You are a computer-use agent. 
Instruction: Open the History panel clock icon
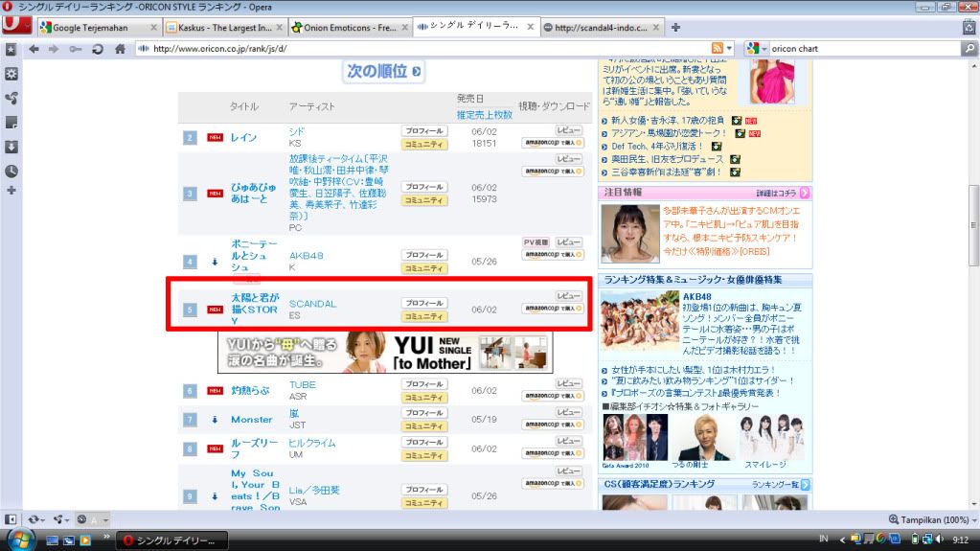11,171
